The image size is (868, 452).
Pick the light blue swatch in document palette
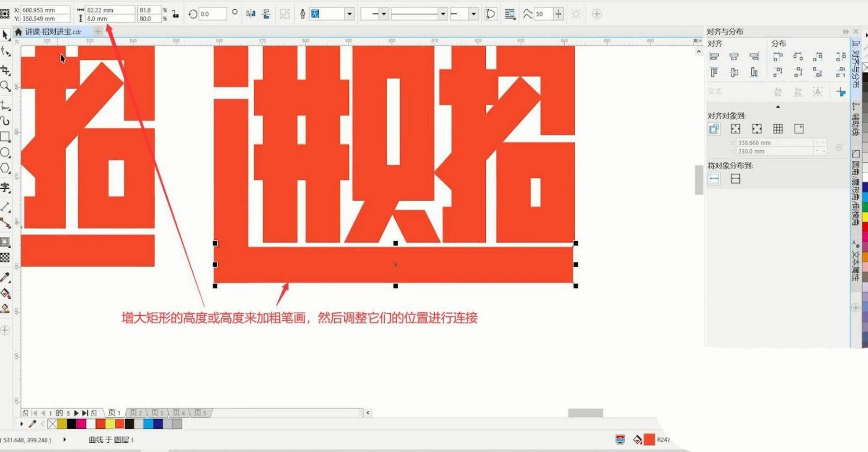[x=148, y=424]
